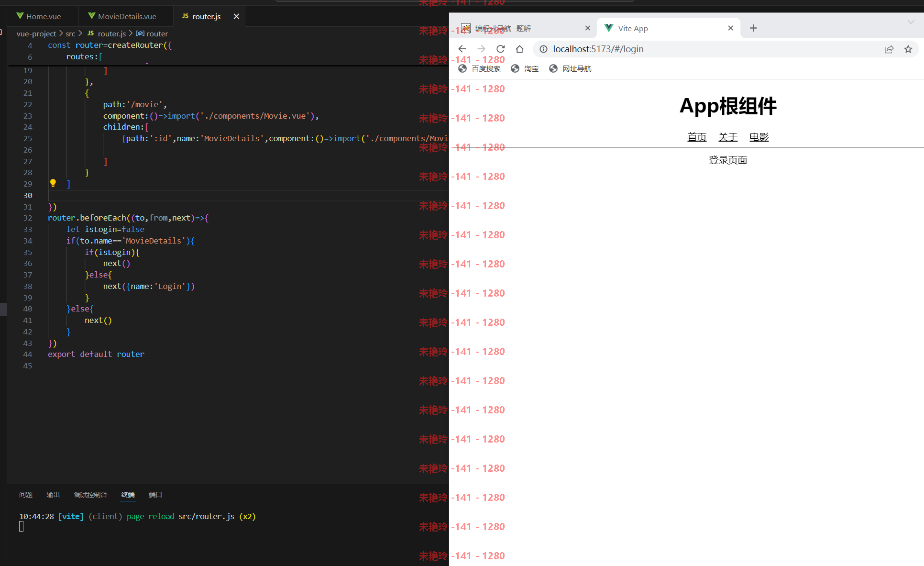Click the 登录页面 text
The height and width of the screenshot is (566, 924).
(728, 160)
